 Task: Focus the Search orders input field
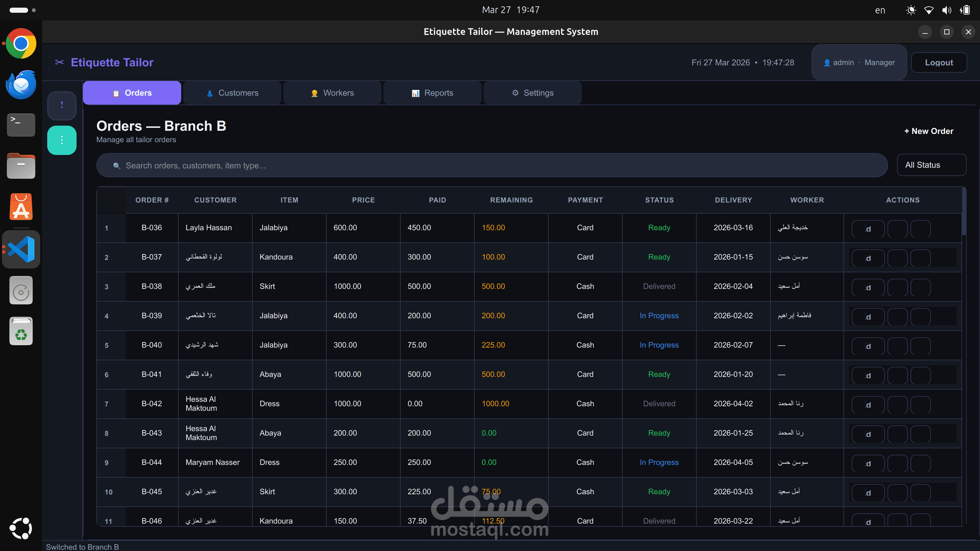click(494, 165)
